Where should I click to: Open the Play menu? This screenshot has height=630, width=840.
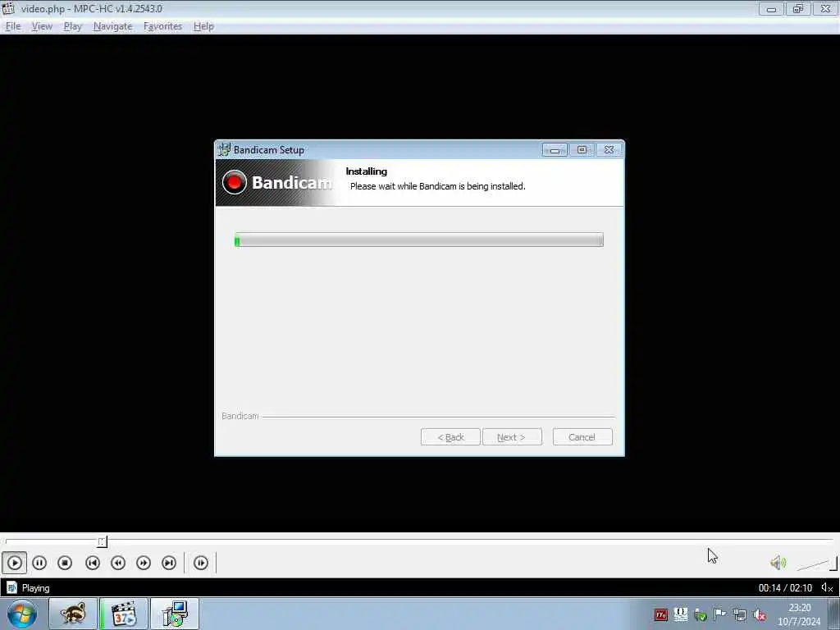point(72,26)
